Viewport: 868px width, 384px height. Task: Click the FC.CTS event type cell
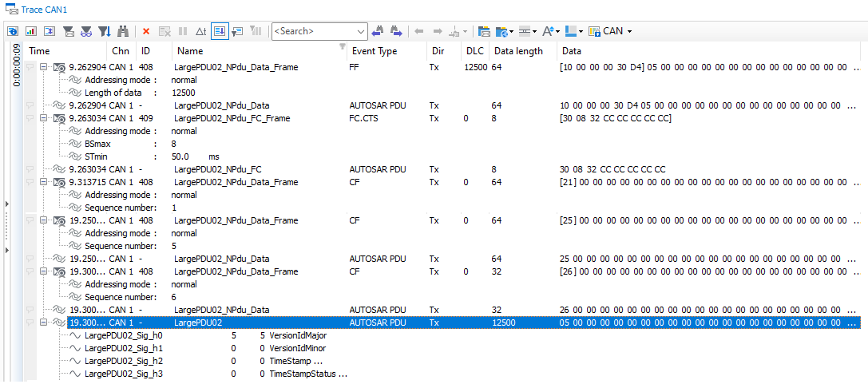[363, 118]
